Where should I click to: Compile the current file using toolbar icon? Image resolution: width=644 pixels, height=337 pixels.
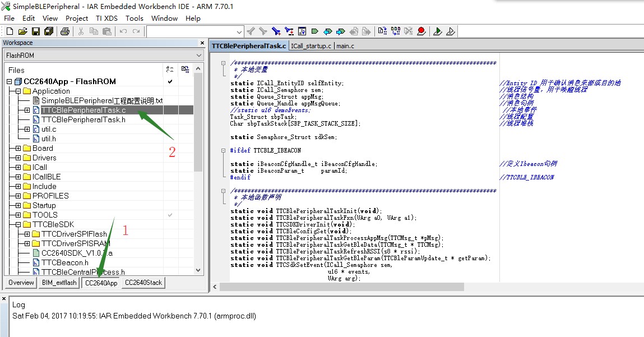click(x=382, y=31)
